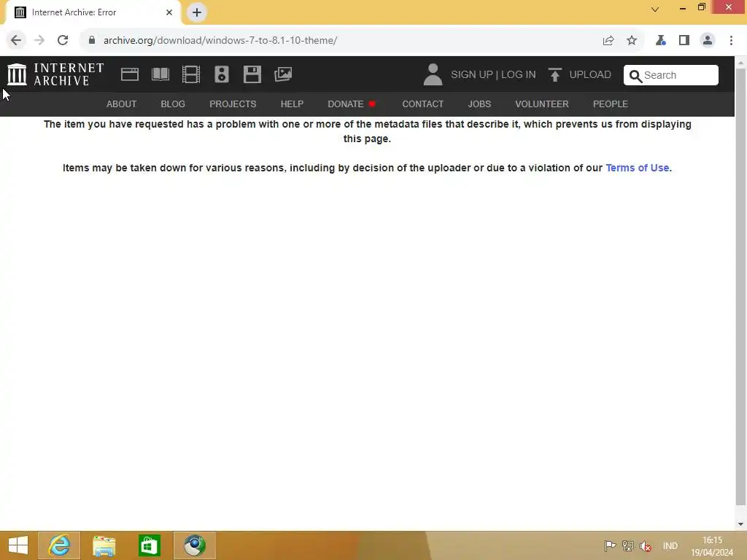
Task: Open the ABOUT menu item
Action: [122, 104]
